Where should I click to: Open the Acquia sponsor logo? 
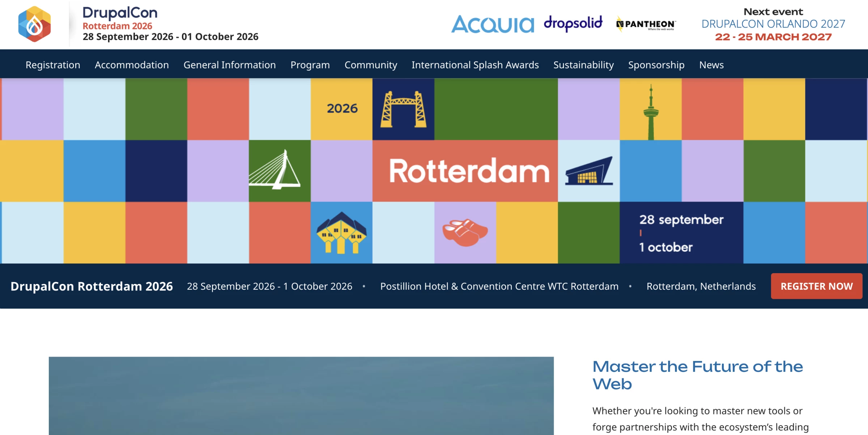(x=493, y=24)
